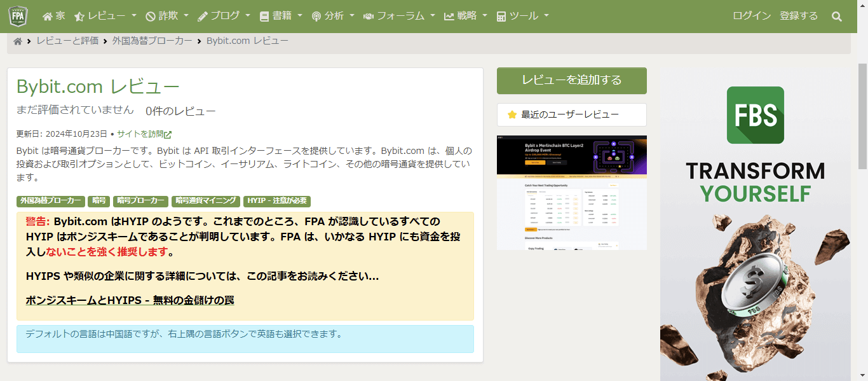The height and width of the screenshot is (381, 868).
Task: Click the ログイン link
Action: click(752, 16)
